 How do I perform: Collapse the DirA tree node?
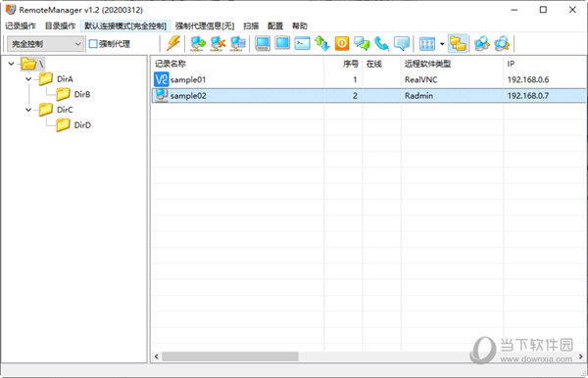coord(28,79)
